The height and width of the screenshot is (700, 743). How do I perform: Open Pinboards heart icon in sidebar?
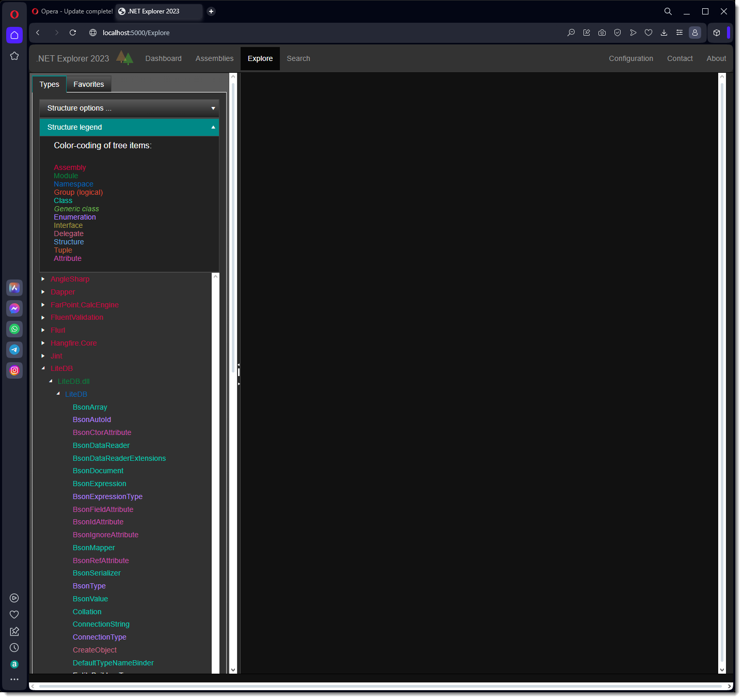point(14,615)
